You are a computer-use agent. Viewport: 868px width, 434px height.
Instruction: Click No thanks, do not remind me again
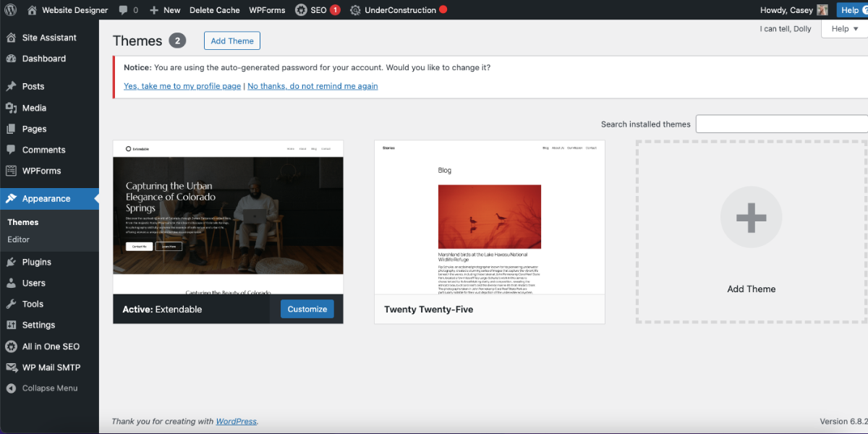pyautogui.click(x=312, y=86)
